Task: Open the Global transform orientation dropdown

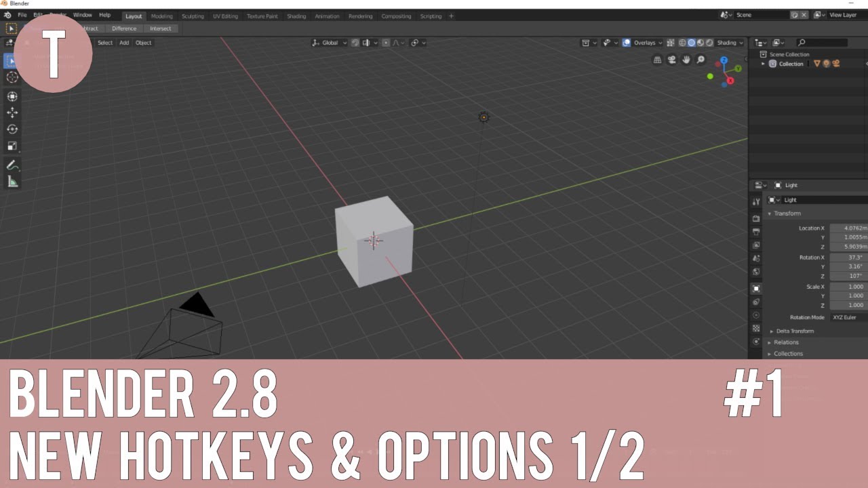Action: click(330, 43)
